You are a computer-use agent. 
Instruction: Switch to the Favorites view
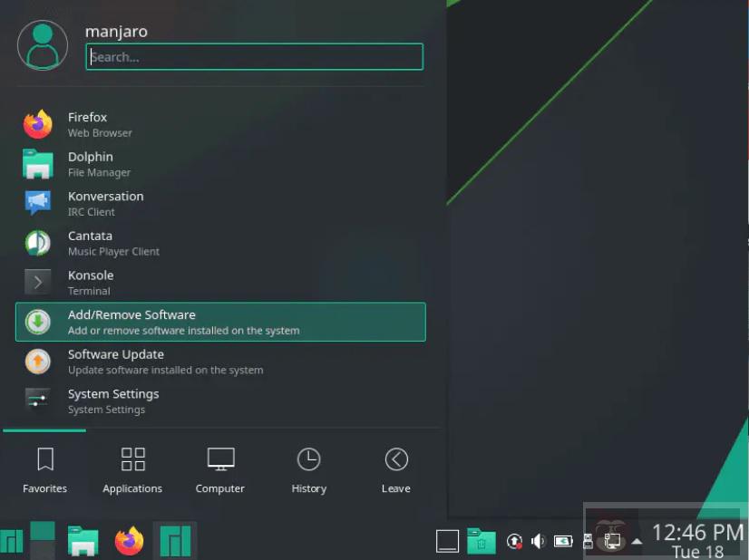(x=44, y=468)
